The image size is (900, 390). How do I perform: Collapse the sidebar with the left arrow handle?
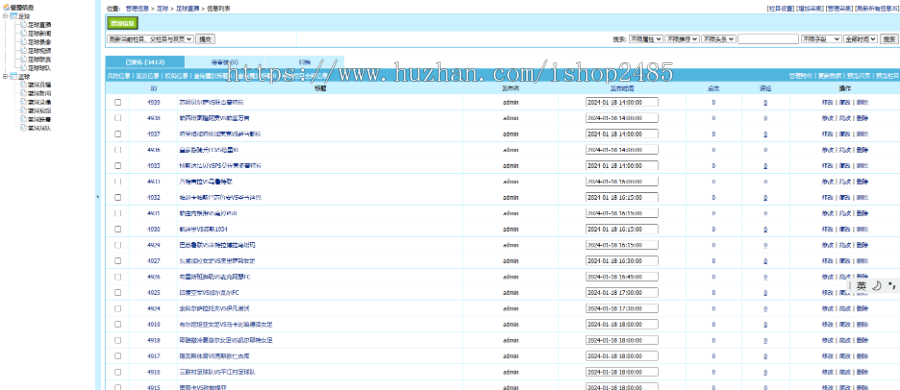click(x=98, y=197)
